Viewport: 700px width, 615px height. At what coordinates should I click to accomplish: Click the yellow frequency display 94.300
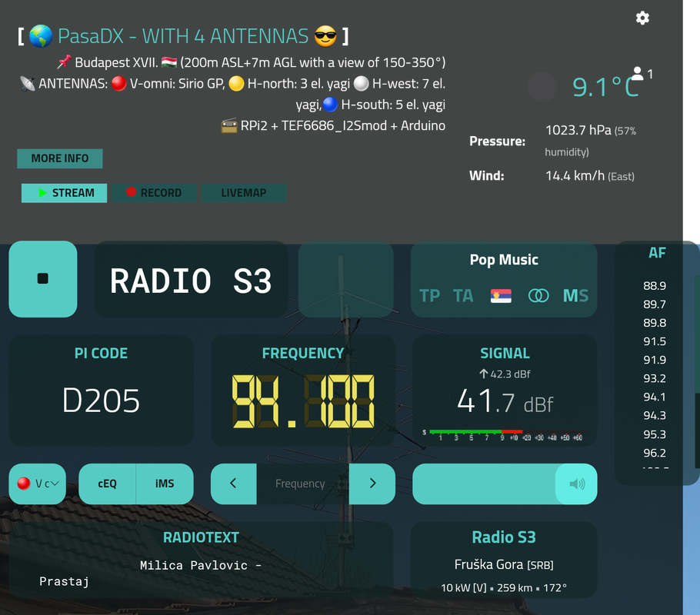click(x=303, y=401)
